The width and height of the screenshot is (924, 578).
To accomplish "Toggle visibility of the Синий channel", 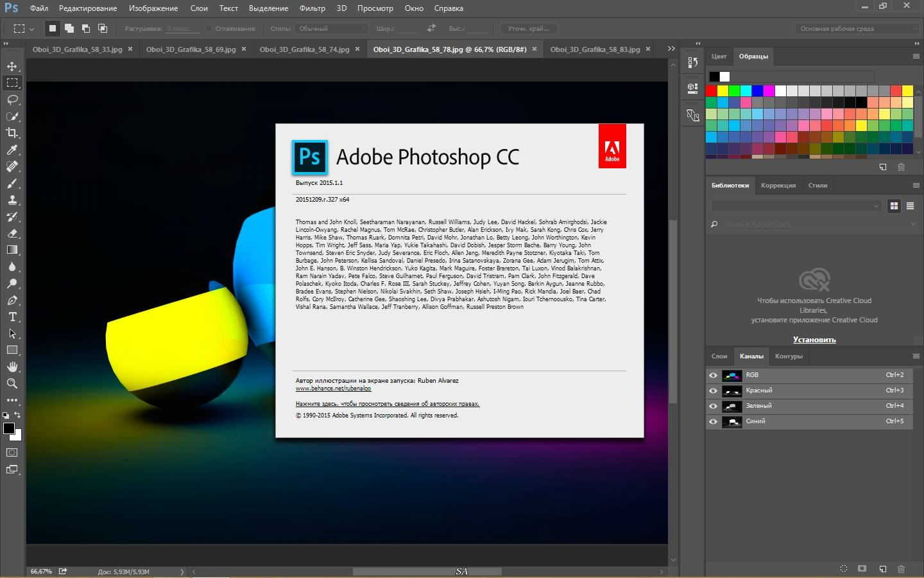I will tap(713, 421).
